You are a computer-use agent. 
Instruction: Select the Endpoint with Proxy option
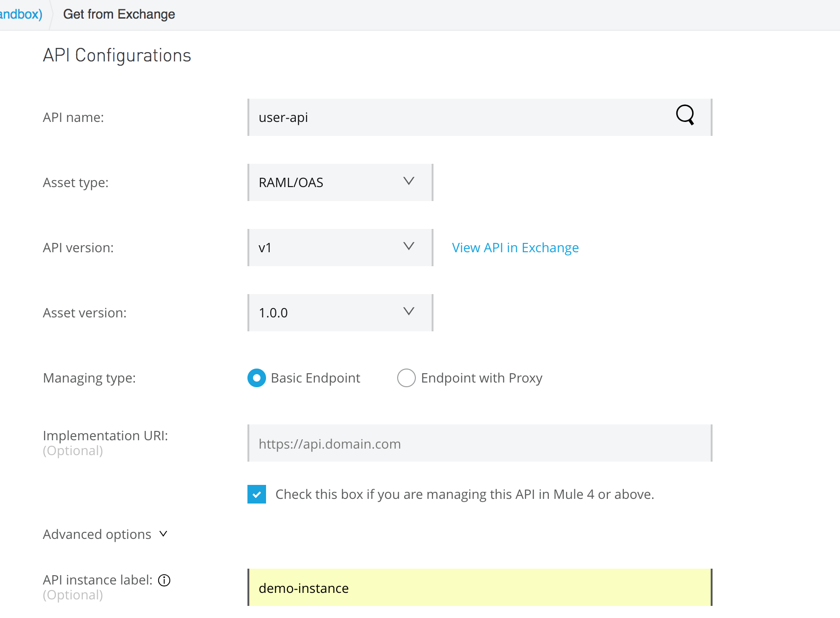click(x=407, y=378)
